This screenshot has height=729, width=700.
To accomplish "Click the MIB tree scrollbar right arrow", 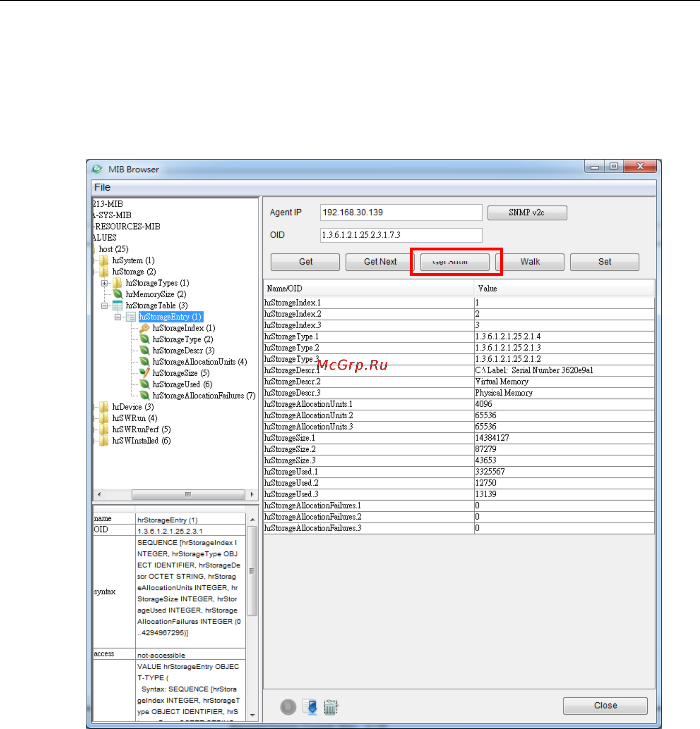I will click(252, 494).
